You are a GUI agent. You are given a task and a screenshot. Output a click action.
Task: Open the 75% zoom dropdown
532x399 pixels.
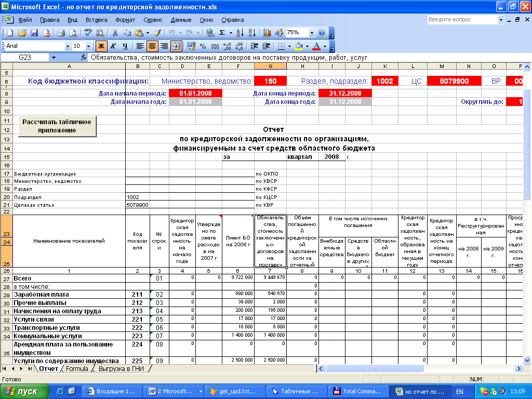[x=312, y=33]
